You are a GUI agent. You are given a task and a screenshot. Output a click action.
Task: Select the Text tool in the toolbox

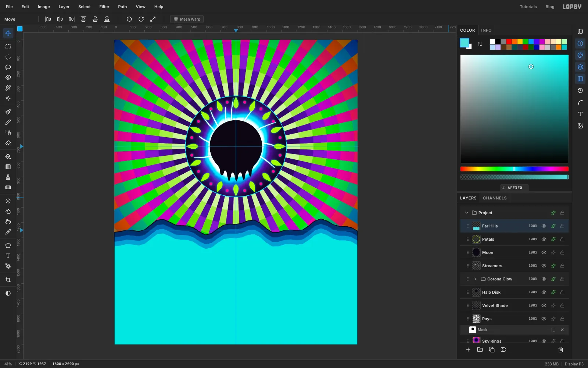8,256
